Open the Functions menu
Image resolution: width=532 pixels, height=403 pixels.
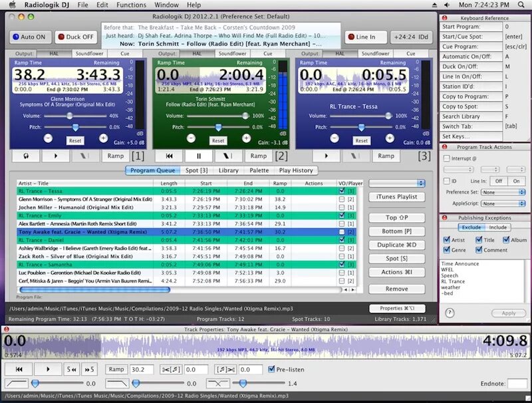coord(131,5)
